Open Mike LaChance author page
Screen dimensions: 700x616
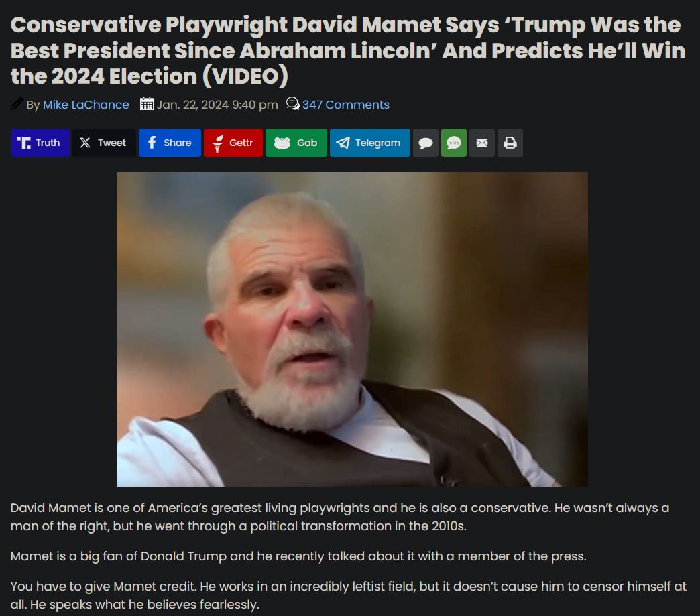point(86,105)
